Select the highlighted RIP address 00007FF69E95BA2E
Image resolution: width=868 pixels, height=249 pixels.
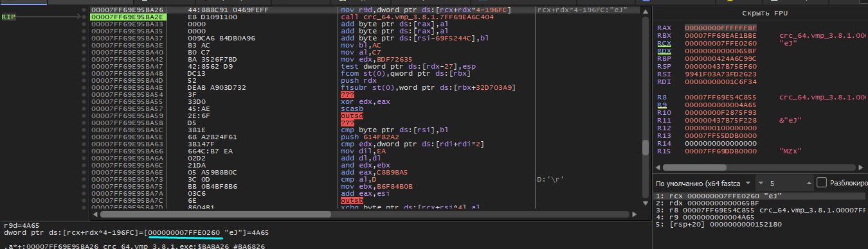[x=127, y=17]
